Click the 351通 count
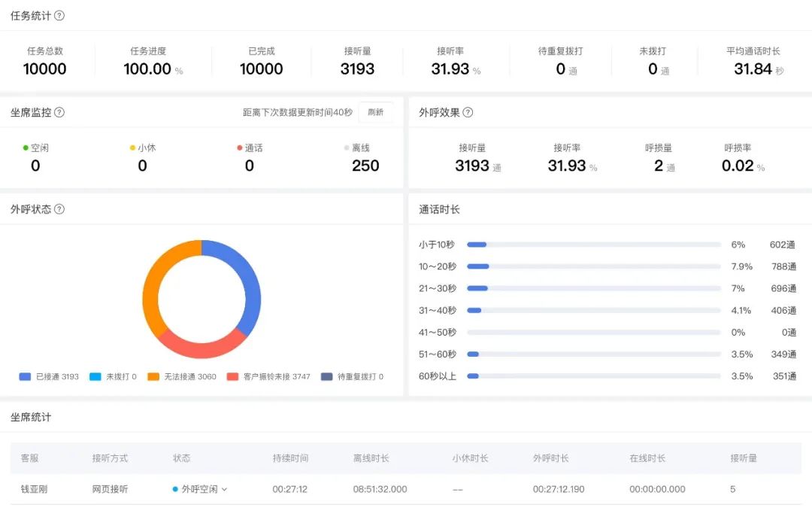This screenshot has height=520, width=812. pyautogui.click(x=784, y=376)
